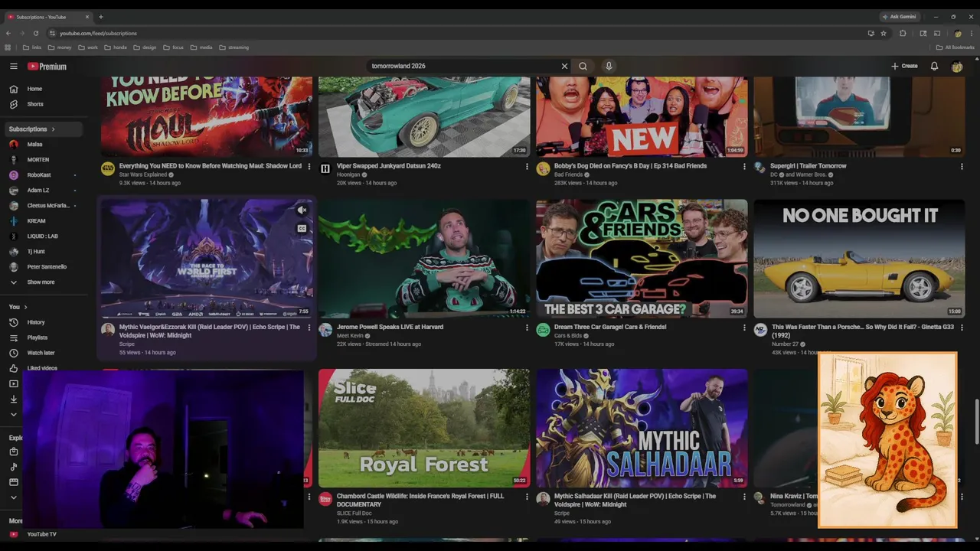Open the honda bookmark folder

click(x=116, y=47)
